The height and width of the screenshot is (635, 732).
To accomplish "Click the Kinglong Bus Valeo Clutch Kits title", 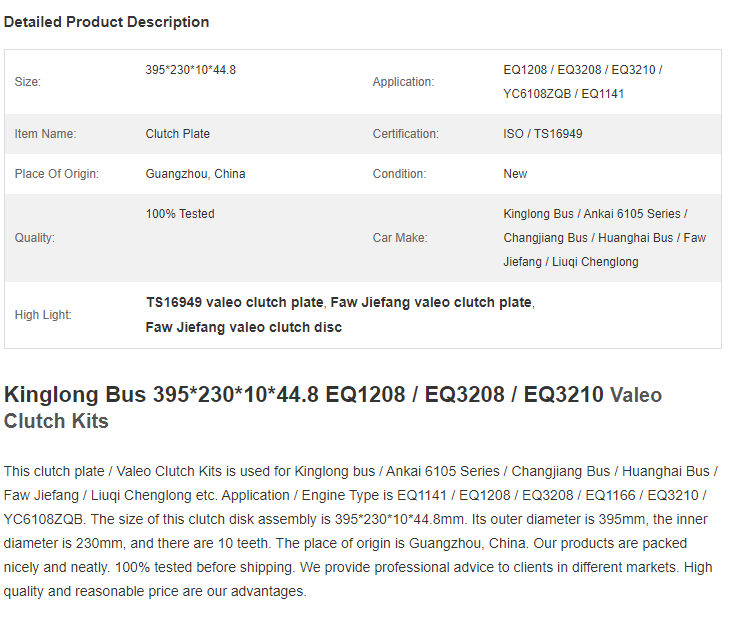I will (333, 408).
